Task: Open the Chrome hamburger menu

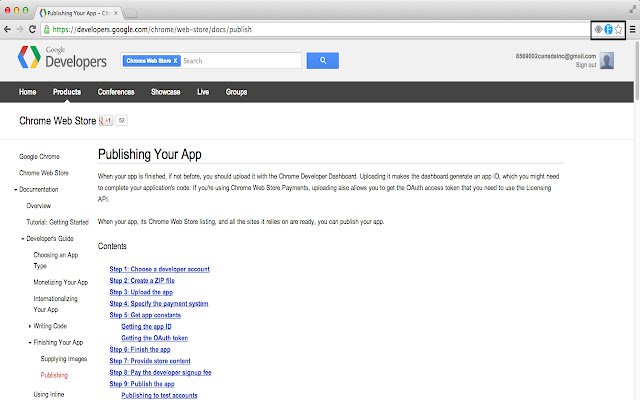Action: coord(632,29)
